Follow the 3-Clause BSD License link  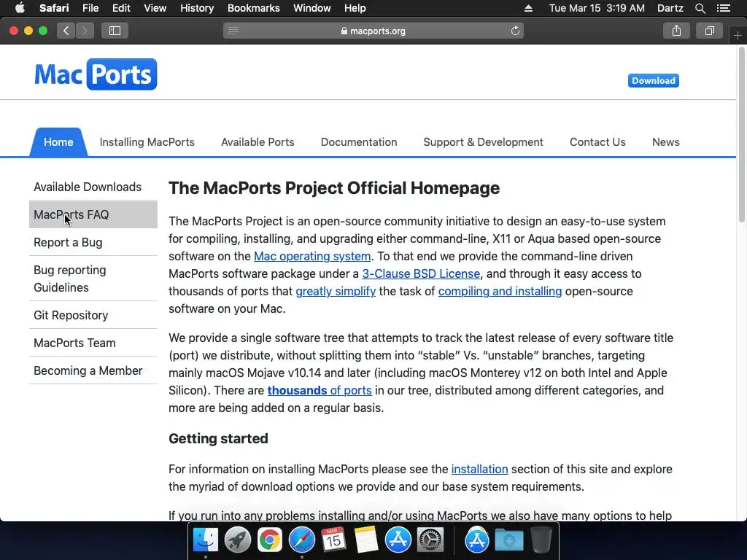pyautogui.click(x=421, y=274)
